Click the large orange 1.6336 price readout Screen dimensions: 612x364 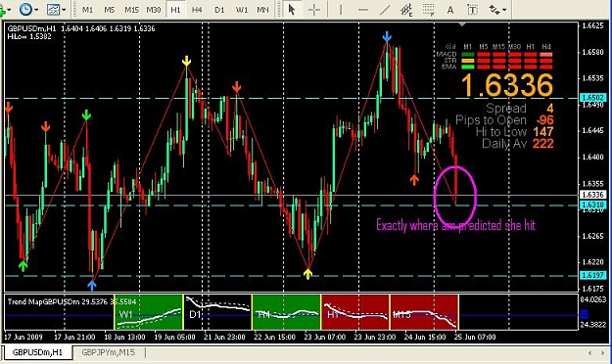507,85
